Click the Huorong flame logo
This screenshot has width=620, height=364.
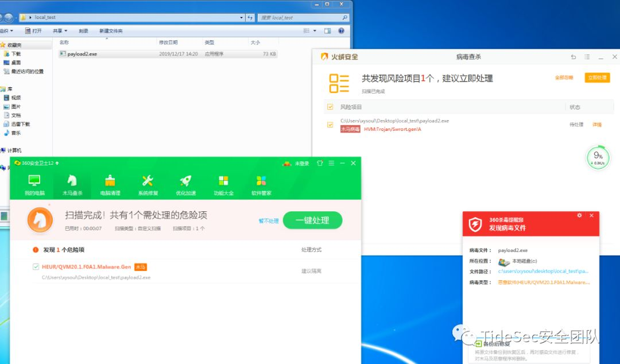[324, 57]
